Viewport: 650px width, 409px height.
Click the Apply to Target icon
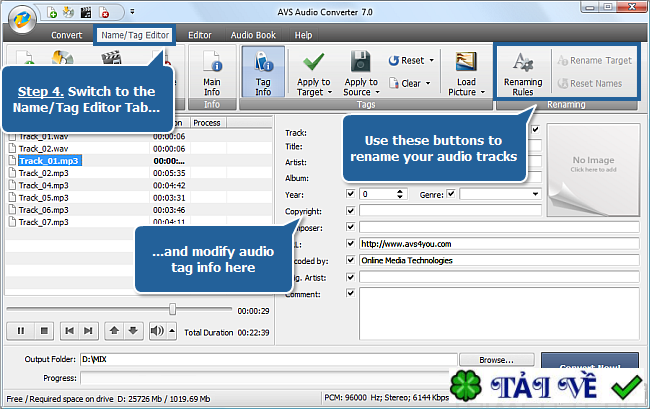[x=314, y=62]
